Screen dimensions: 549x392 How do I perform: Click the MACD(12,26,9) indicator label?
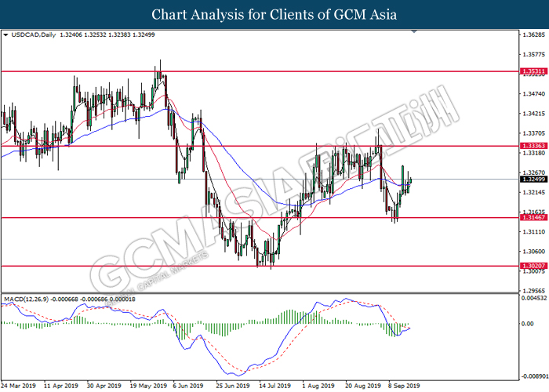(26, 299)
